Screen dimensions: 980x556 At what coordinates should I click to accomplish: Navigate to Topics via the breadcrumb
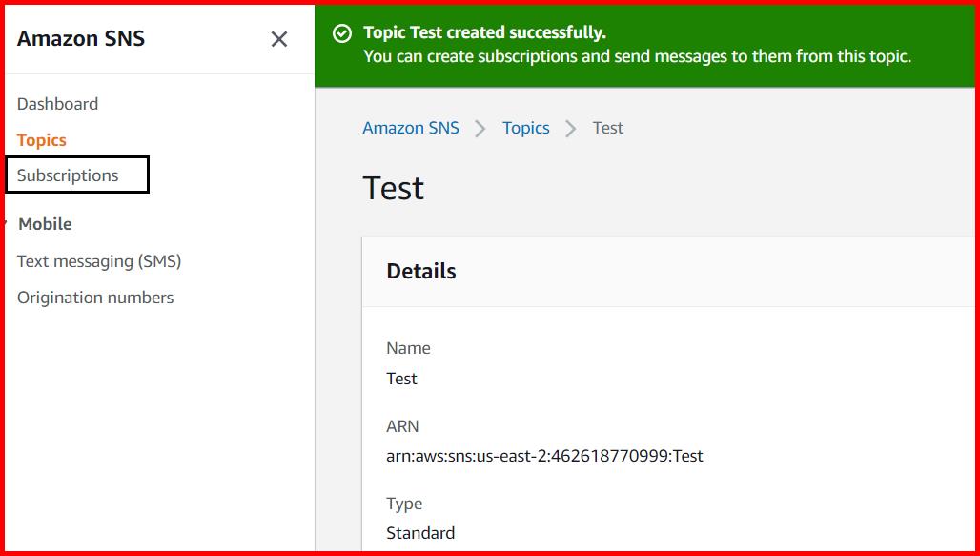525,127
